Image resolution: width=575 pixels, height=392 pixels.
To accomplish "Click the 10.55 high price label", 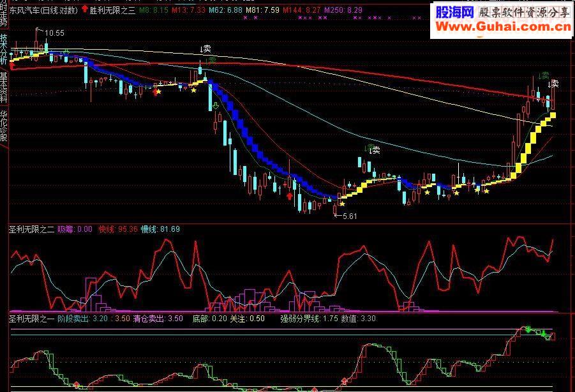I will 54,33.
